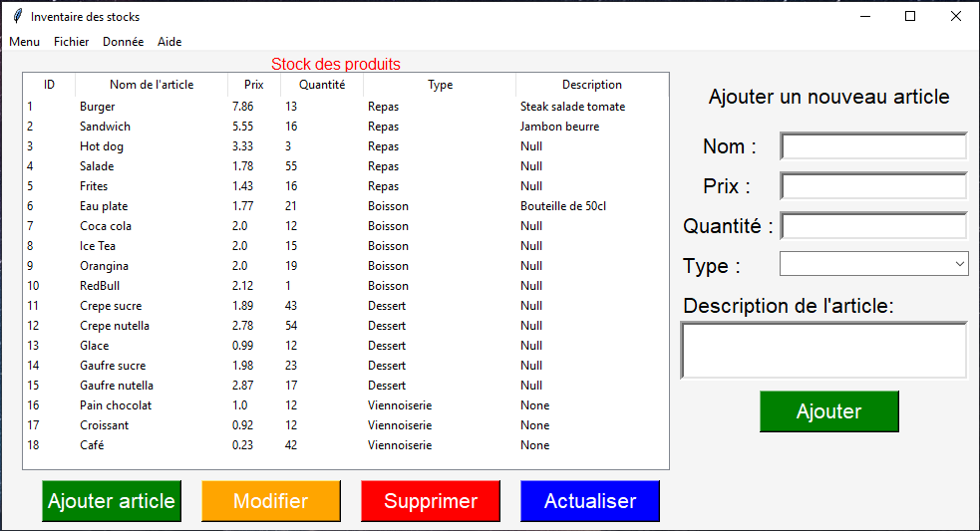Screen dimensions: 980x531
Task: Select the Orangina row
Action: coord(346,266)
